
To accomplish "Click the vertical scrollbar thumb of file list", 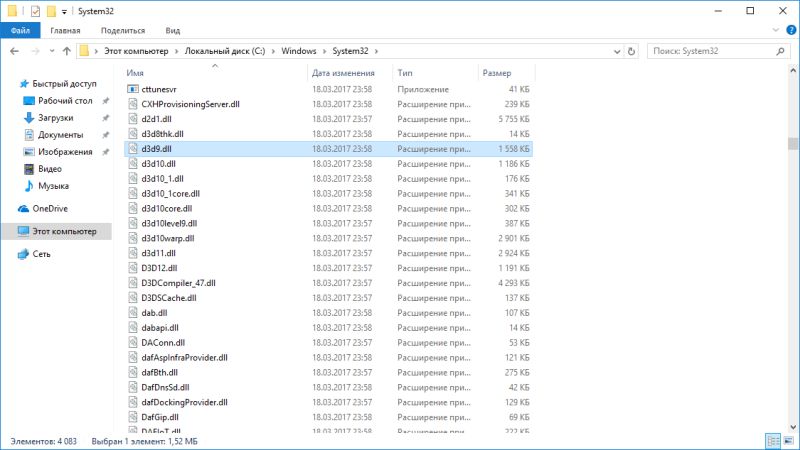I will pos(792,143).
